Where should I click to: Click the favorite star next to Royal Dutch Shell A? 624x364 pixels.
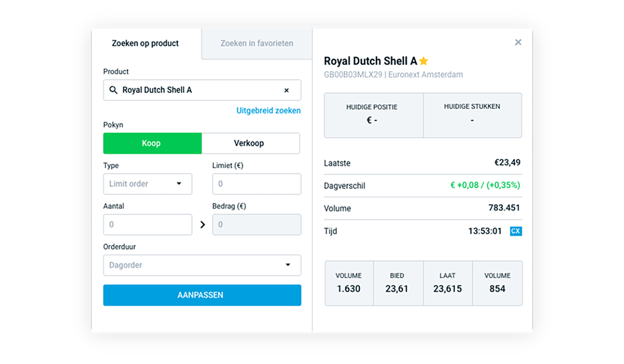pos(423,61)
